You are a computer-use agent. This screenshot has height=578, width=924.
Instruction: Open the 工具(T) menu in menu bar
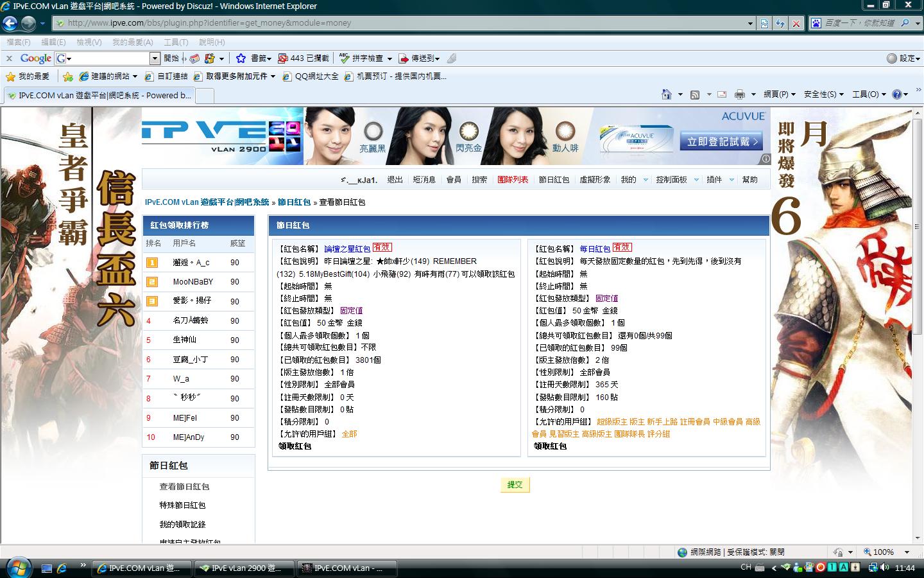point(175,42)
